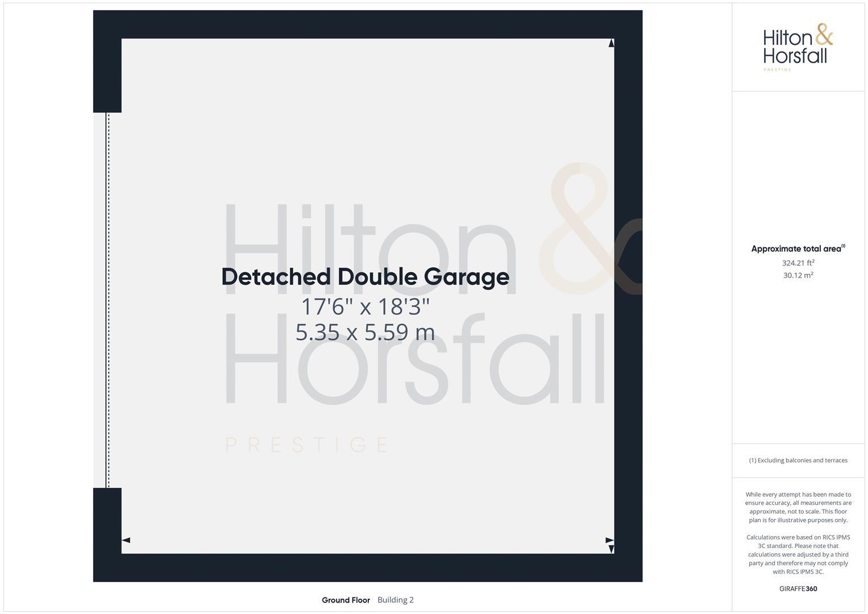868x614 pixels.
Task: Click the left-pointing dimension arrow at bottom left
Action: 126,540
